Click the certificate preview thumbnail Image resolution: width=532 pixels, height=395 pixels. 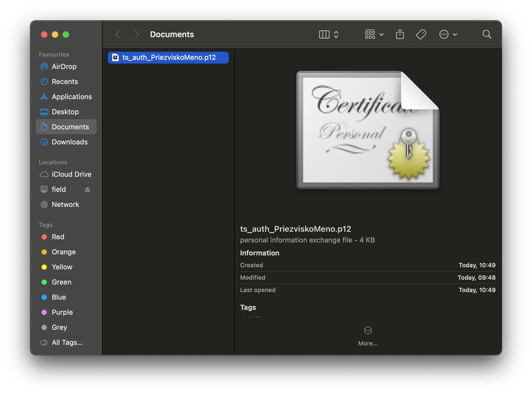tap(368, 130)
